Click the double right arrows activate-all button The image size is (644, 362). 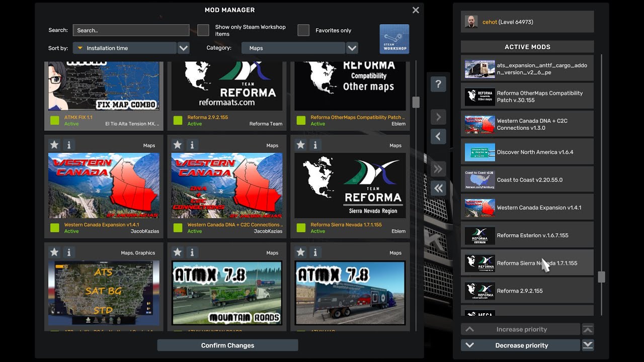(x=438, y=169)
